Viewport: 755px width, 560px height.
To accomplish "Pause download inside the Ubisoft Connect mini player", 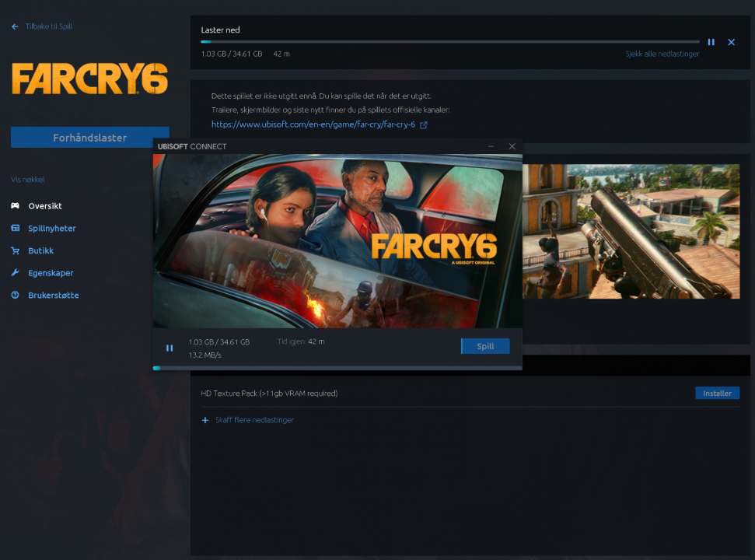I will coord(170,348).
